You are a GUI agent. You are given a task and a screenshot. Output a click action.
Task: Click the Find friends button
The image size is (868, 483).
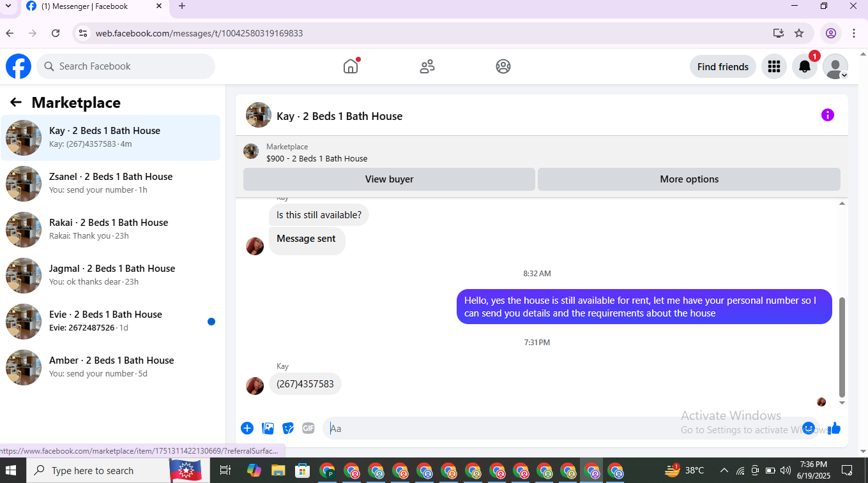pos(723,66)
